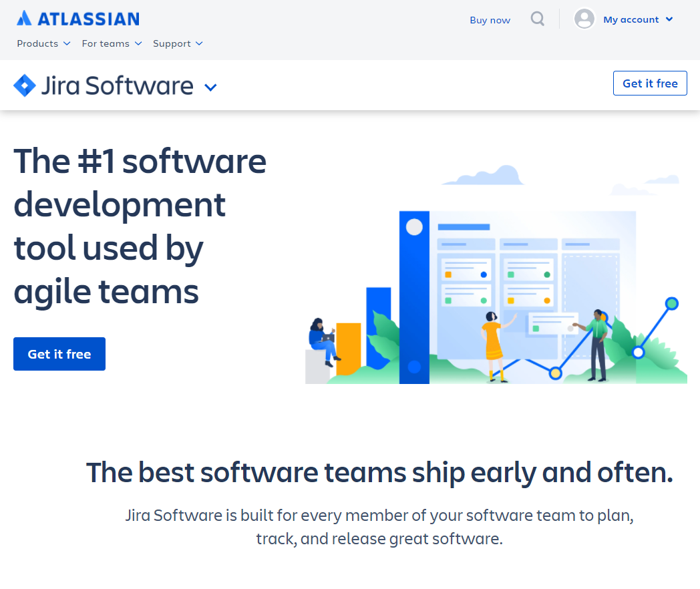The width and height of the screenshot is (700, 589).
Task: Click the solid blue Get it free button
Action: point(59,354)
